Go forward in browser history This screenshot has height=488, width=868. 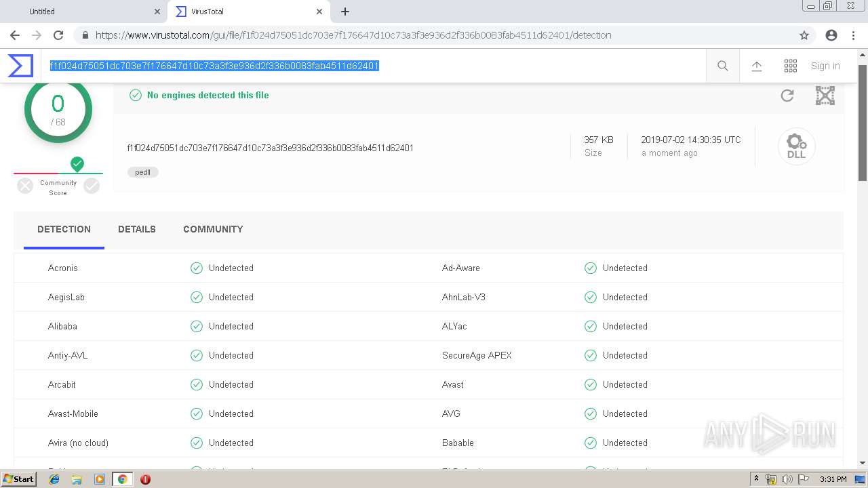pyautogui.click(x=37, y=35)
